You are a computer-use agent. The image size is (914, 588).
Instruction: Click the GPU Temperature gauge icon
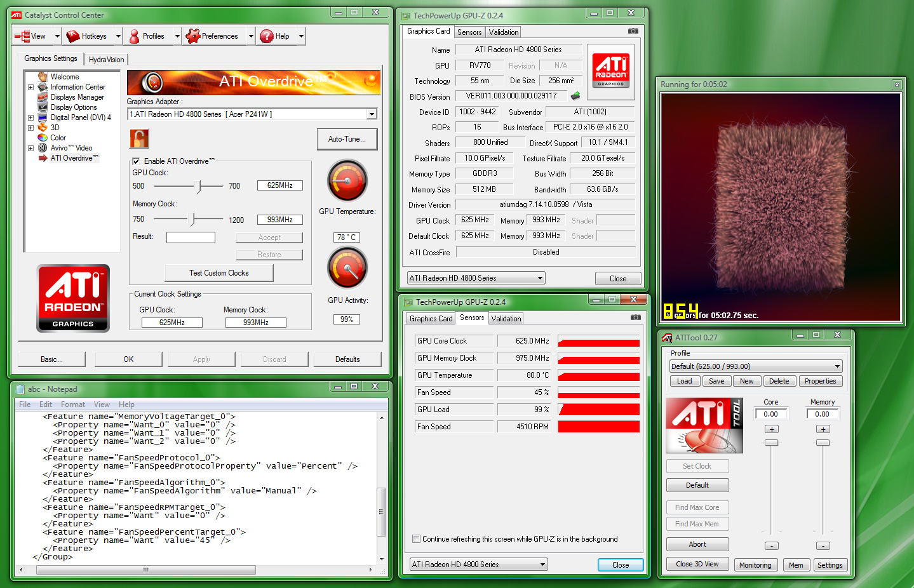pyautogui.click(x=347, y=181)
